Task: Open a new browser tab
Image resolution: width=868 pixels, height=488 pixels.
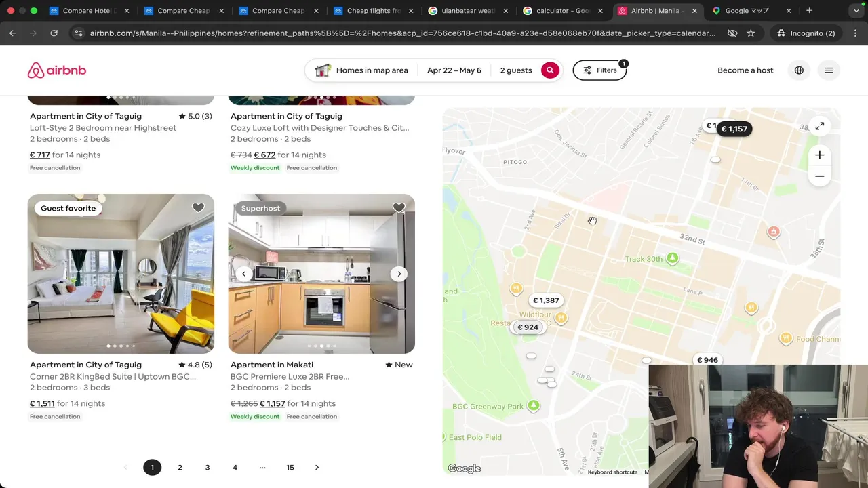Action: [x=809, y=11]
